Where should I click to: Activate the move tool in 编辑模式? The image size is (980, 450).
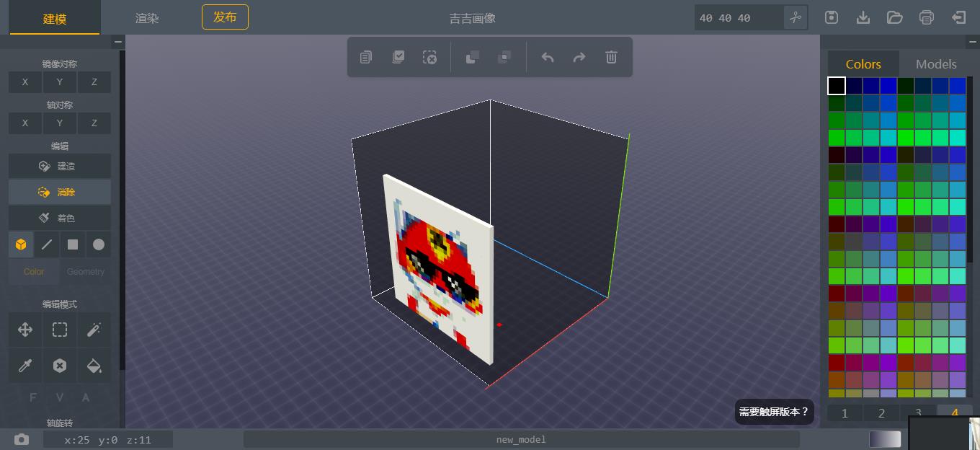pyautogui.click(x=25, y=330)
